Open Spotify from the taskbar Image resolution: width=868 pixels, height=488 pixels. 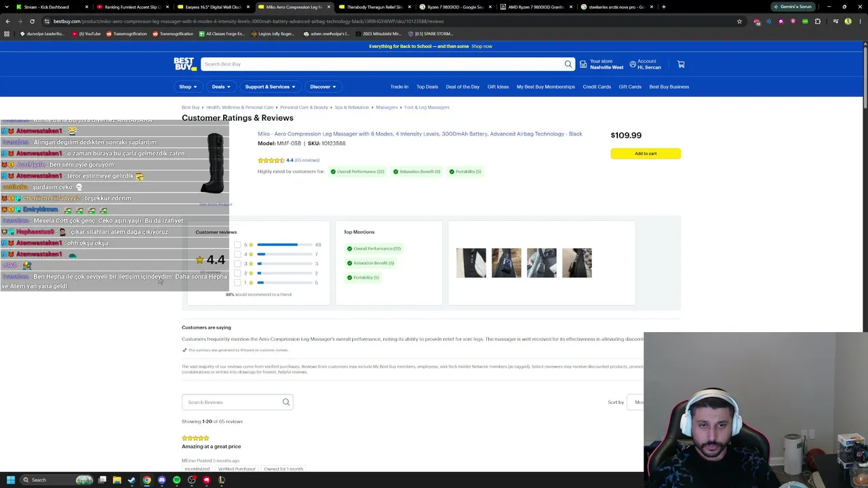pyautogui.click(x=176, y=480)
